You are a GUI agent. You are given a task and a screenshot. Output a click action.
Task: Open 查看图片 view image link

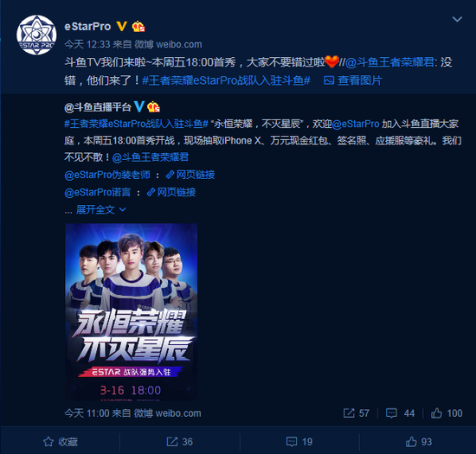353,80
